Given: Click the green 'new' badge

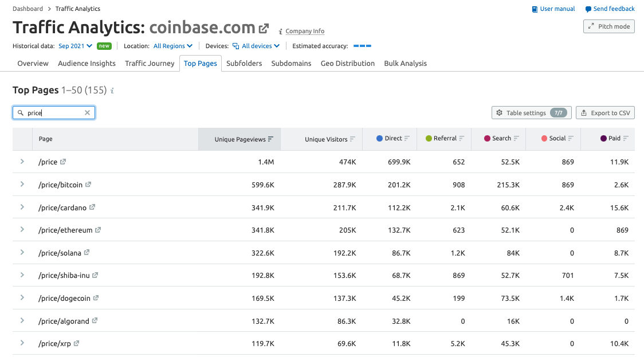Looking at the screenshot, I should click(104, 46).
